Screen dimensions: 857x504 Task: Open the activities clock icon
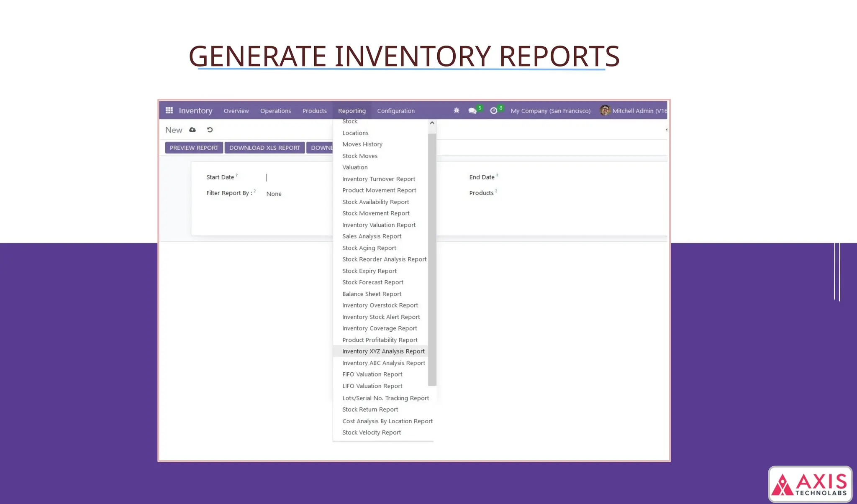(494, 111)
